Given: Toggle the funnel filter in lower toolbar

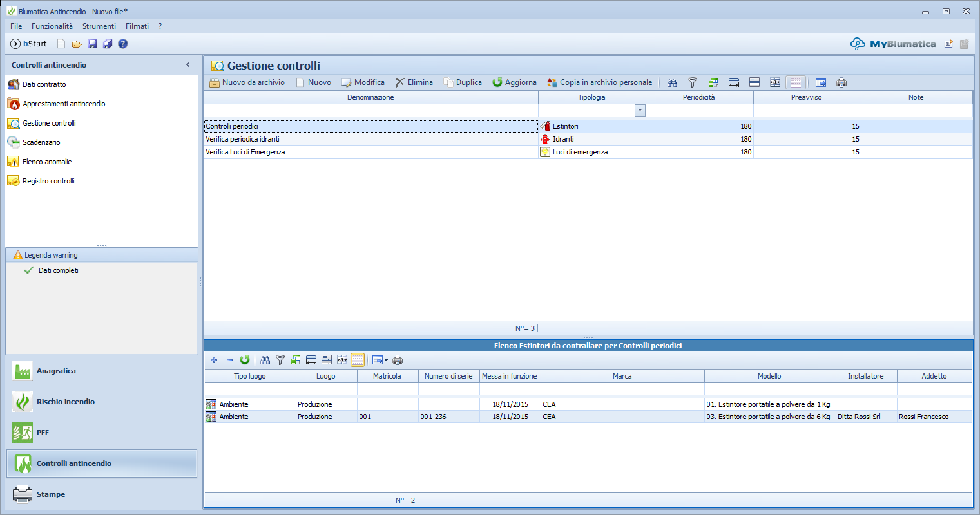Looking at the screenshot, I should 280,360.
